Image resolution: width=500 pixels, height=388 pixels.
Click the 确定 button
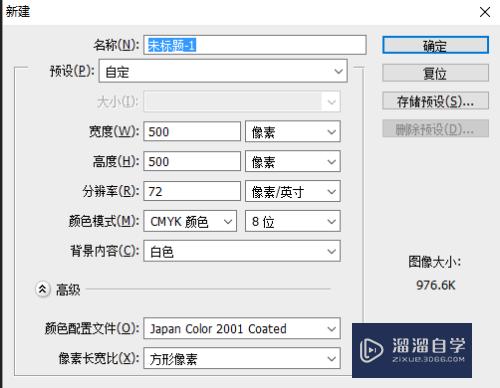(x=435, y=45)
